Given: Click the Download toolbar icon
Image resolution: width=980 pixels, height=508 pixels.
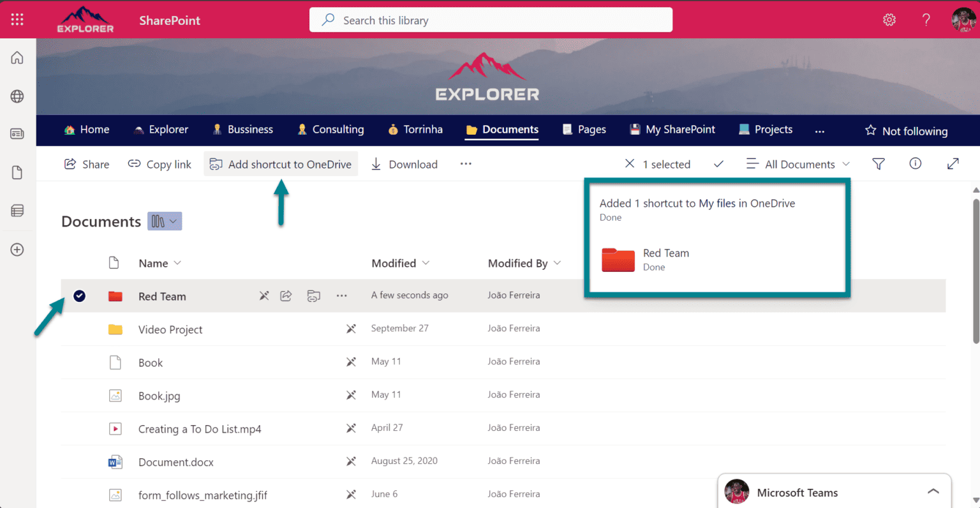Looking at the screenshot, I should coord(376,164).
